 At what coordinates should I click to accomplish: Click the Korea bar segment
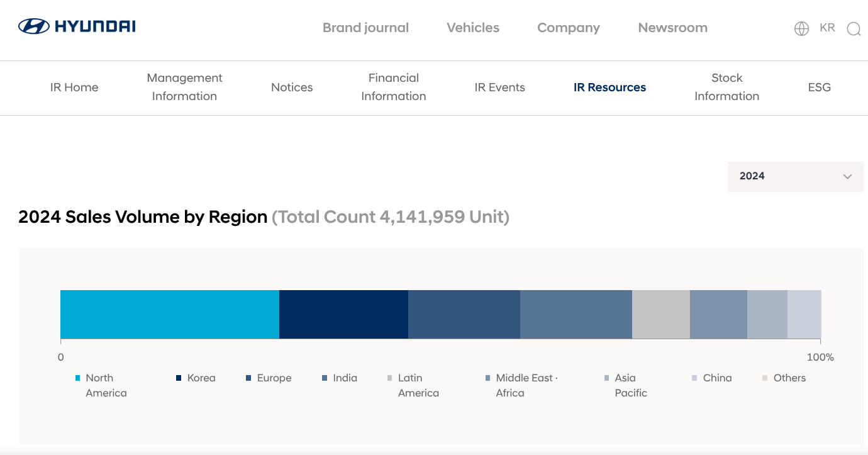pos(344,314)
